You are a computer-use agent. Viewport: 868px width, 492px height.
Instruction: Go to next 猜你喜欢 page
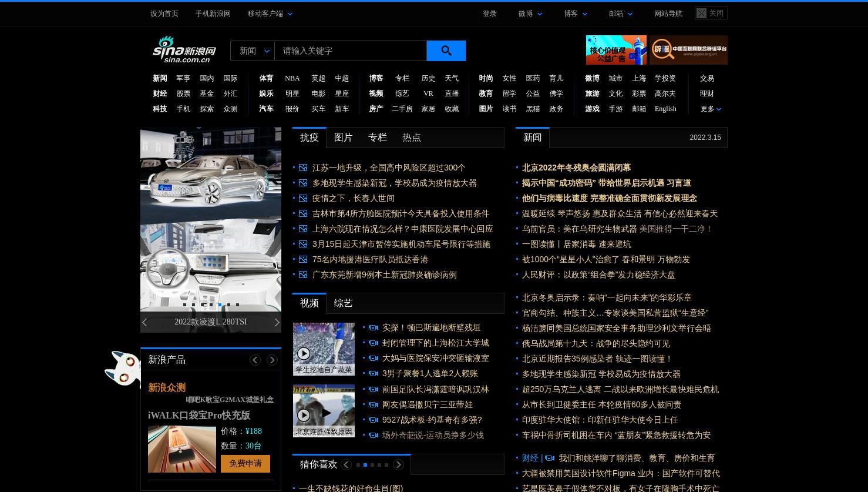click(398, 465)
